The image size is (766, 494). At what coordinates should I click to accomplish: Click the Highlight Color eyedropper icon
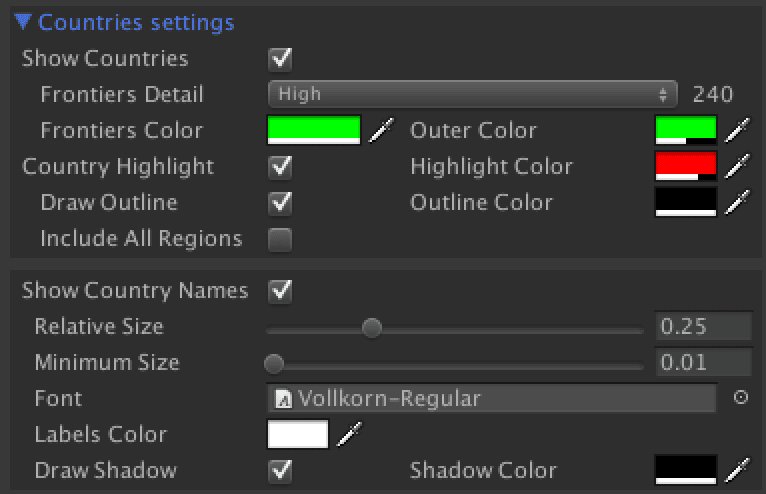pyautogui.click(x=737, y=166)
